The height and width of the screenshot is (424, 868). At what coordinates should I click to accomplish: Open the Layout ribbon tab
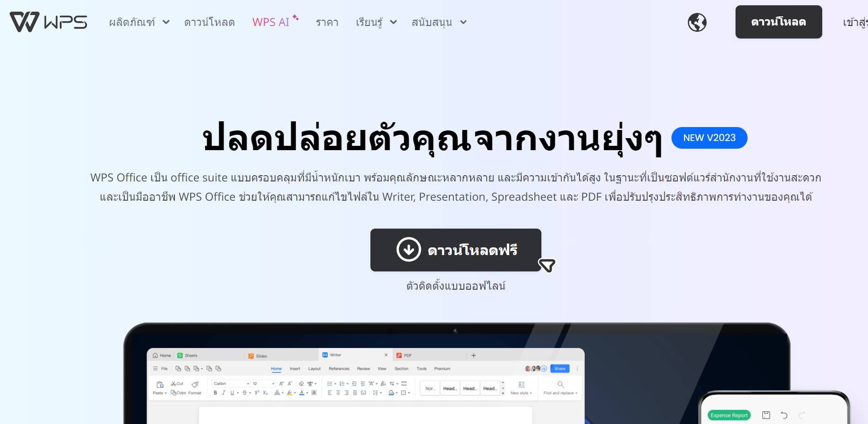315,369
